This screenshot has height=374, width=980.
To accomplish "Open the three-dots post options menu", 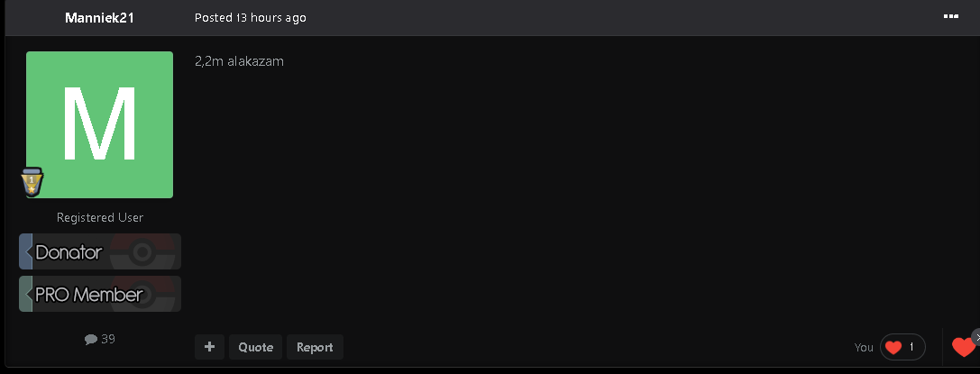I will click(x=950, y=17).
